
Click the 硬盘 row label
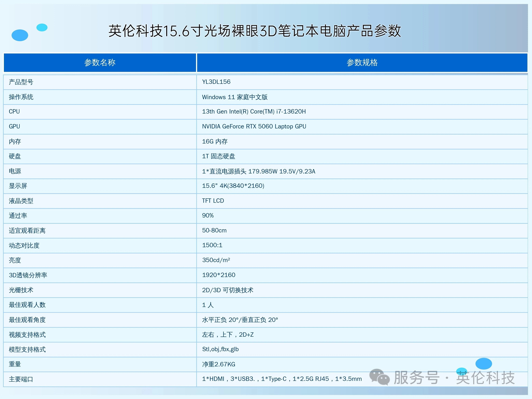(15, 156)
